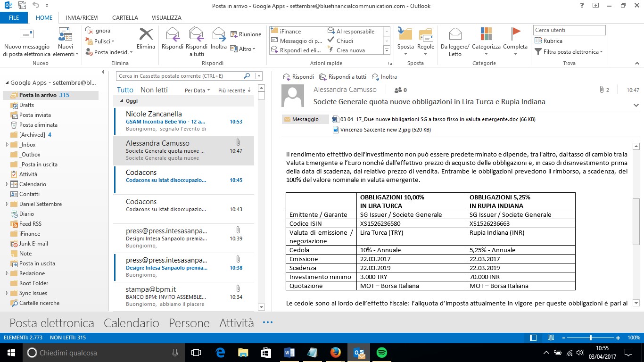Open the stampa@bpm.it email

click(184, 296)
